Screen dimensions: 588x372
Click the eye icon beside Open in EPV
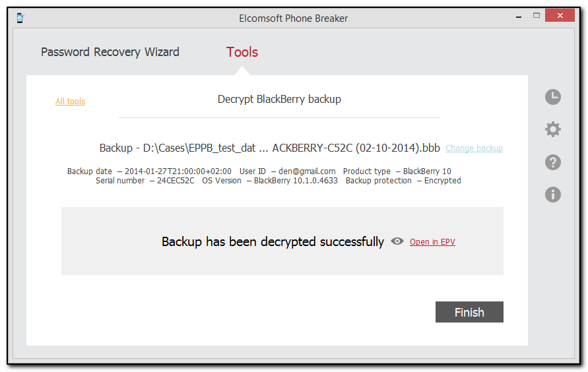point(397,241)
